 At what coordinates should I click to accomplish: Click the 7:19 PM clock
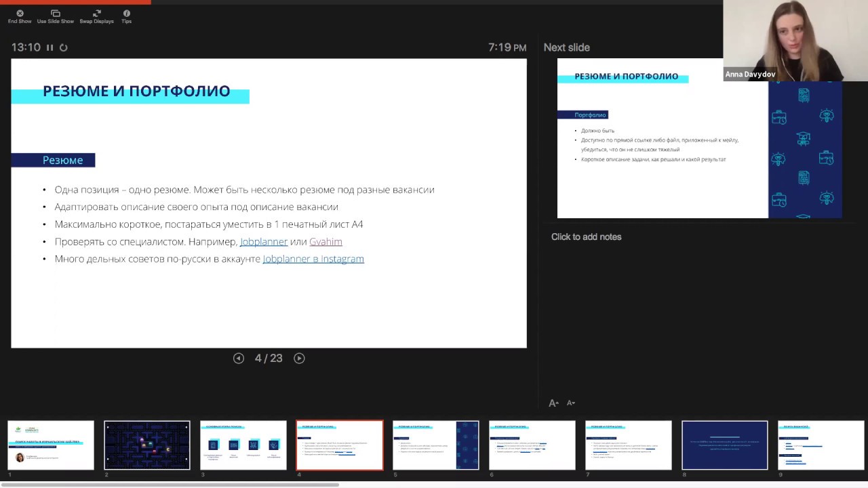507,47
